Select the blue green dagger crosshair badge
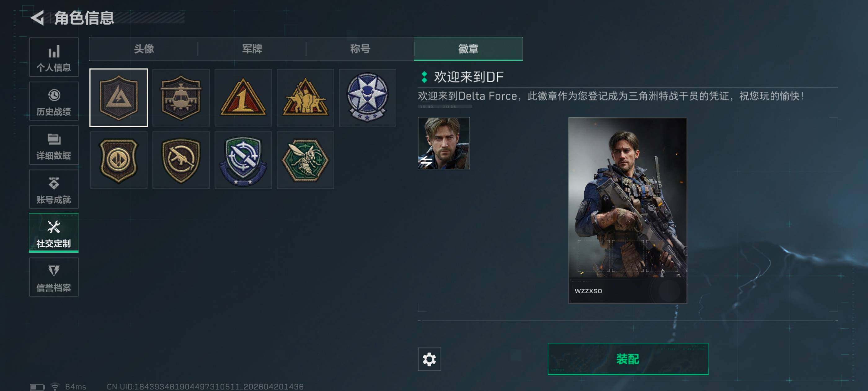Screen dimensions: 868x391 [x=243, y=160]
